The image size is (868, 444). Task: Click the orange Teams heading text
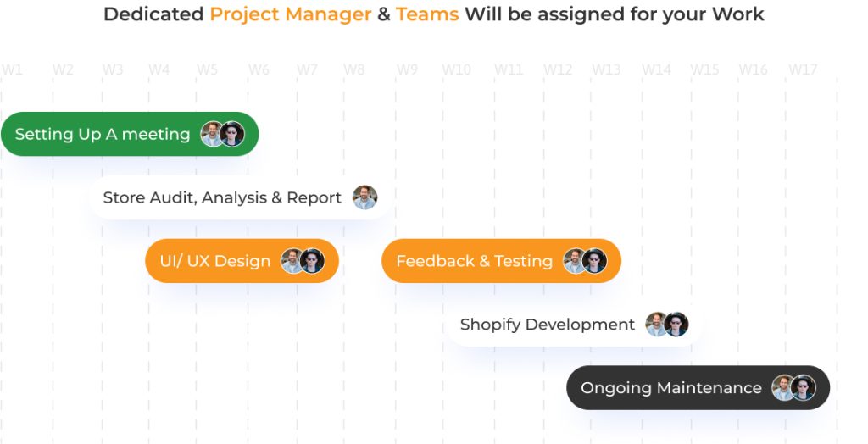tap(427, 14)
